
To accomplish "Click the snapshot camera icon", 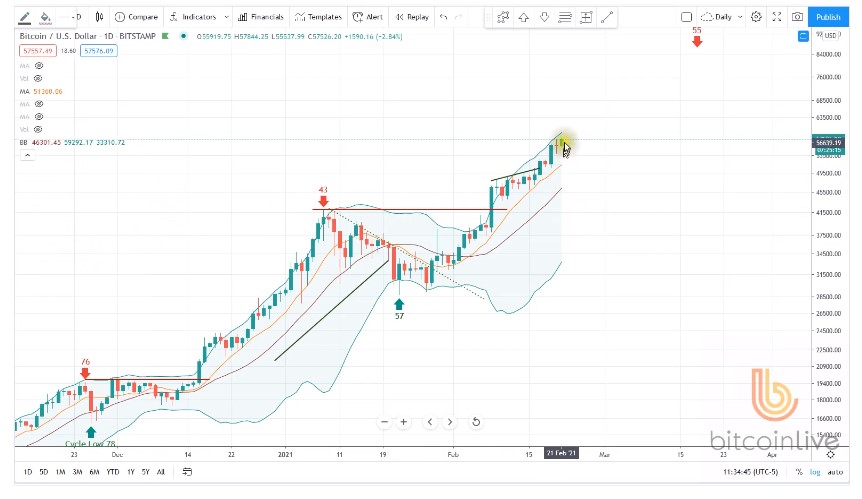I will [797, 17].
